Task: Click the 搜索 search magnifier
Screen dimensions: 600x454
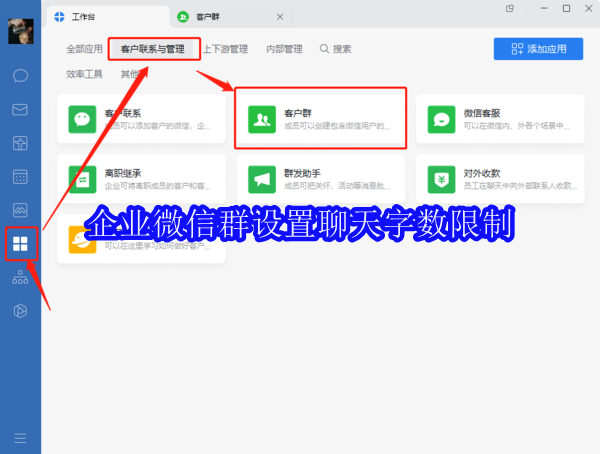Action: (x=324, y=49)
